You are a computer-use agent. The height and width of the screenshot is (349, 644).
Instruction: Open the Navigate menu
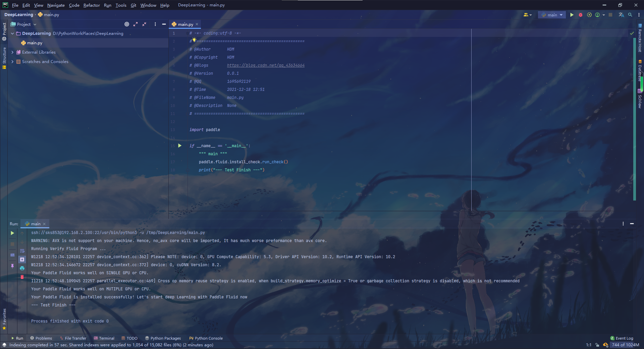(x=56, y=5)
